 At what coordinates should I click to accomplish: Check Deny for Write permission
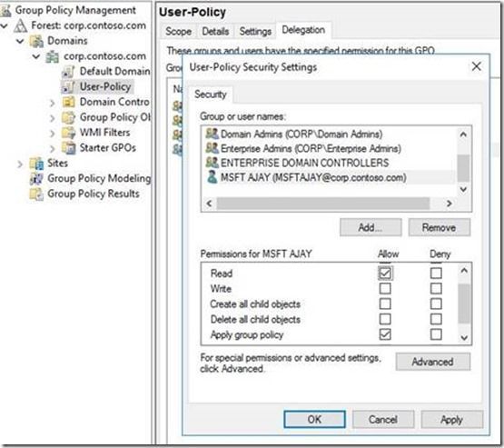click(x=436, y=288)
